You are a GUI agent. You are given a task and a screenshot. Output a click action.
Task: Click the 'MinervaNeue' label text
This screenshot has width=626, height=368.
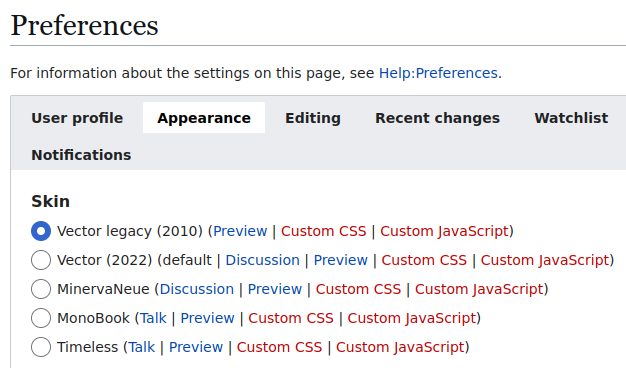point(103,289)
